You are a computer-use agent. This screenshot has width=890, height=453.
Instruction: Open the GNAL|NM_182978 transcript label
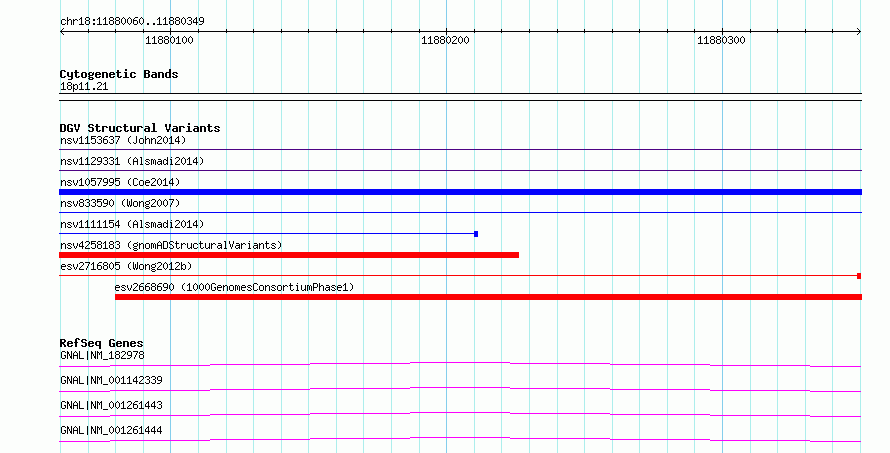(102, 355)
